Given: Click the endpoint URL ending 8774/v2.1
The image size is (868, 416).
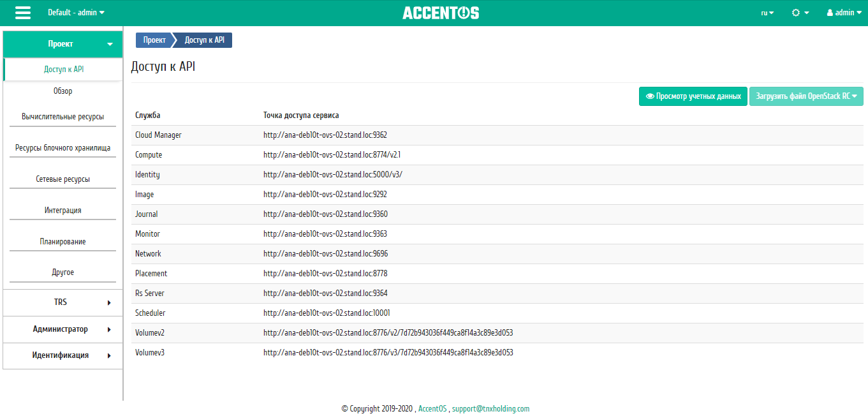Looking at the screenshot, I should point(332,155).
